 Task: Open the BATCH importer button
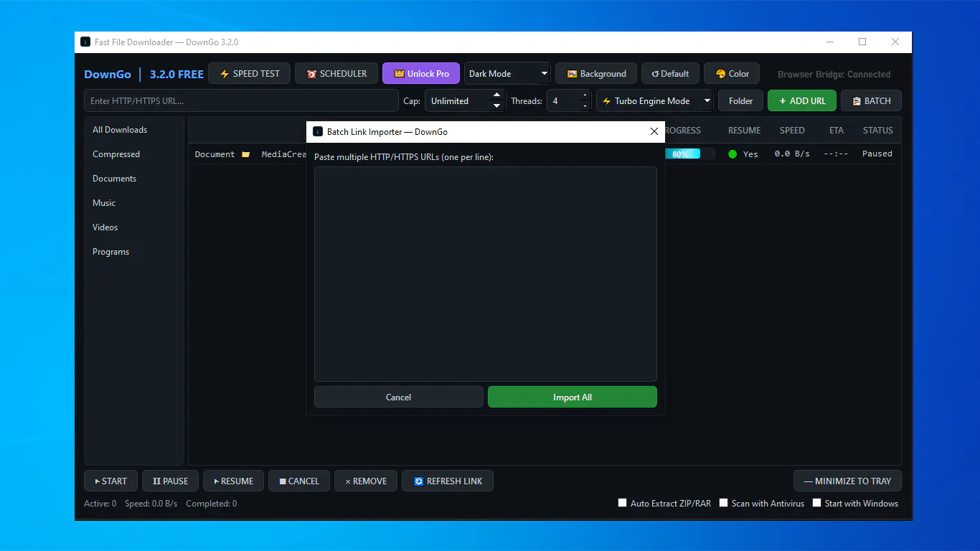pyautogui.click(x=871, y=101)
